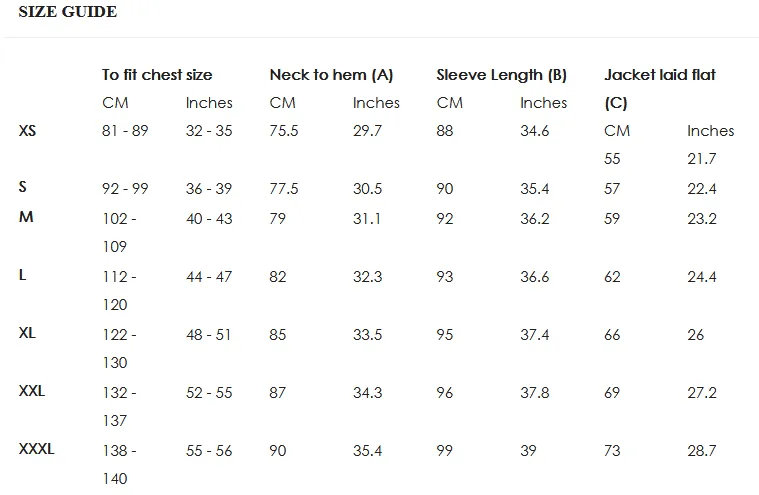Select the To fit chest size header
This screenshot has height=495, width=759.
[x=157, y=75]
